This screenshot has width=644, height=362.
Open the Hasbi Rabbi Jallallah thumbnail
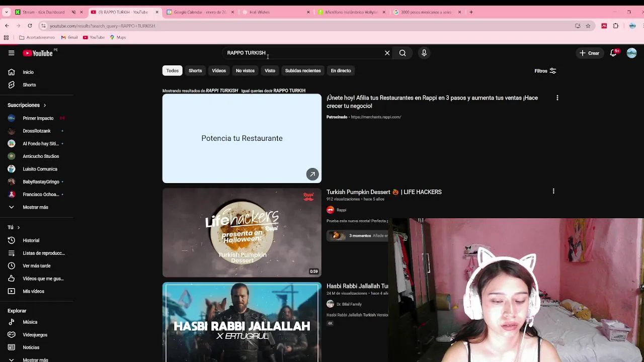[x=242, y=322]
